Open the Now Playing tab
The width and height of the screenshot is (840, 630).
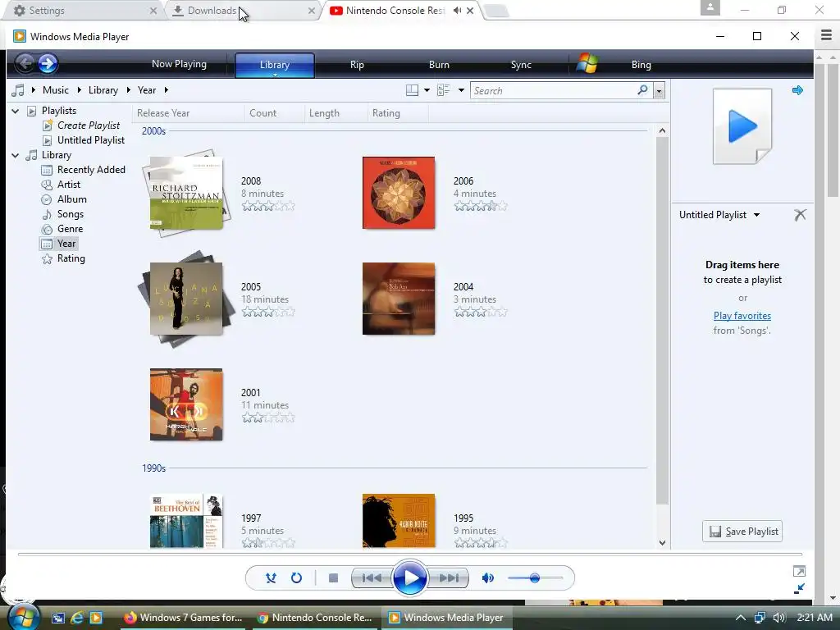[179, 64]
